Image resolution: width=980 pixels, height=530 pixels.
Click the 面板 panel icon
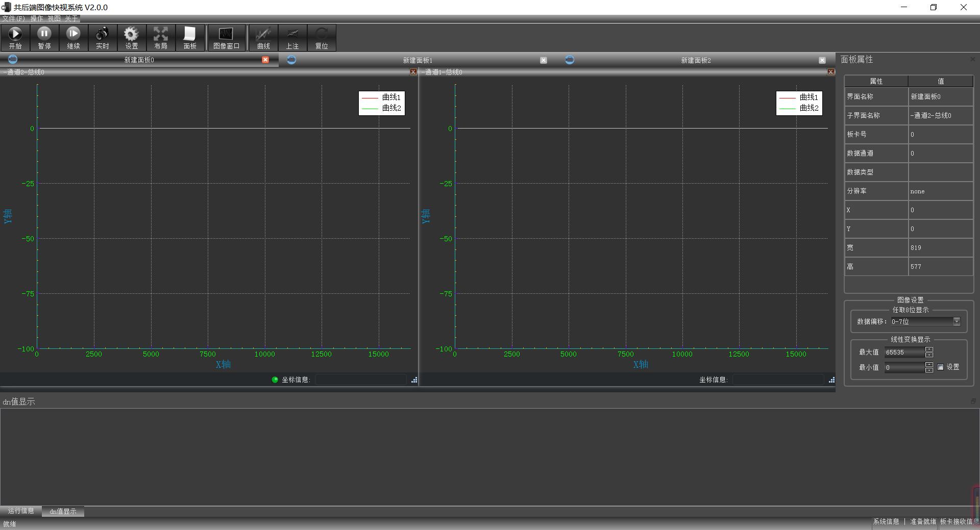tap(190, 38)
